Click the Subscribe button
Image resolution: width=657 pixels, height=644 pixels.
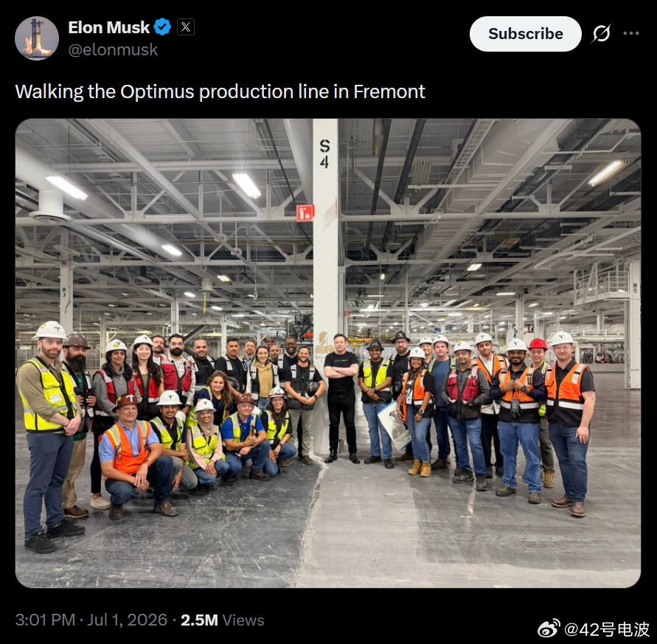click(x=526, y=34)
